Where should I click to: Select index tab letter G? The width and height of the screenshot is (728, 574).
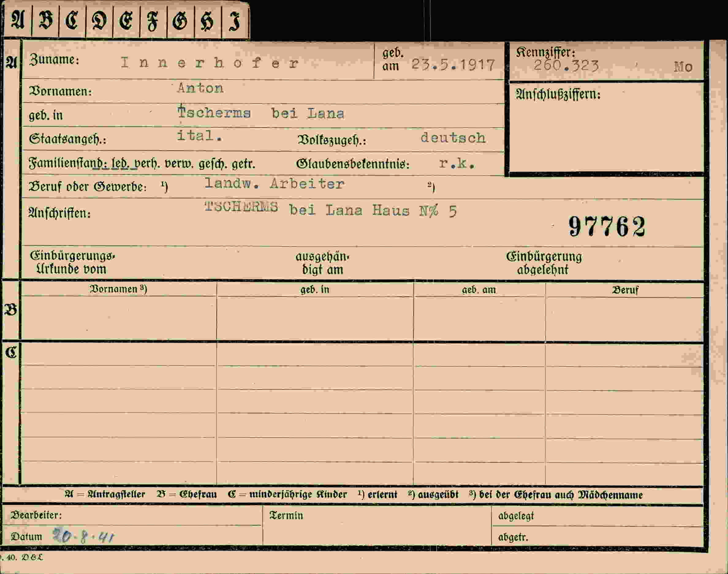click(x=180, y=21)
